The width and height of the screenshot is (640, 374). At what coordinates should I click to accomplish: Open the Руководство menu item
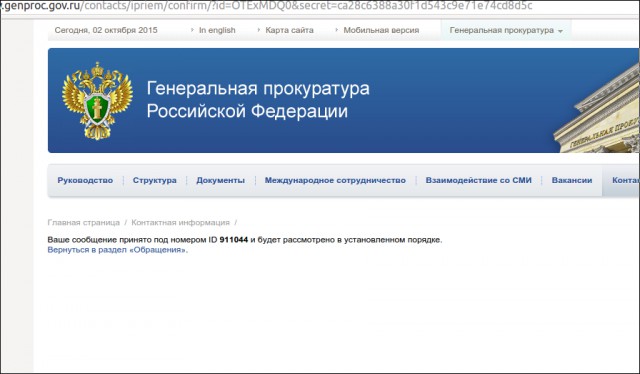(85, 180)
